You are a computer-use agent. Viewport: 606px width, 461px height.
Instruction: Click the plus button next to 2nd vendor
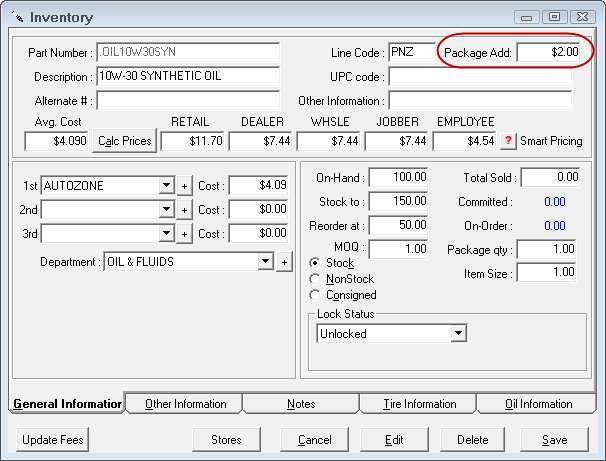pos(184,209)
